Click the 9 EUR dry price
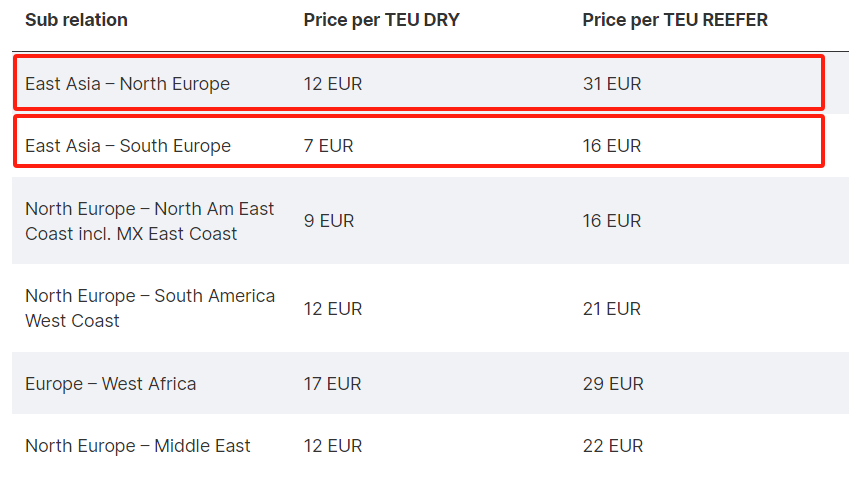This screenshot has height=484, width=857. 329,221
